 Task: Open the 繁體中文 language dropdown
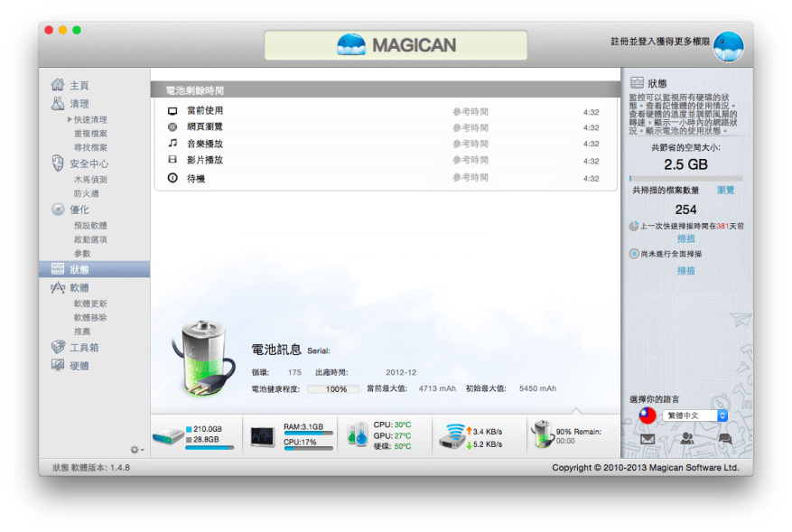(694, 415)
